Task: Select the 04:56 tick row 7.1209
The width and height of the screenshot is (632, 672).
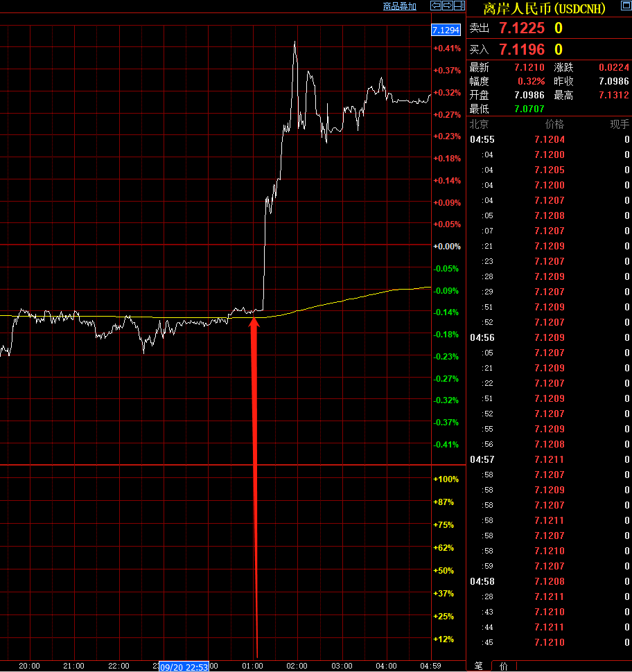Action: point(550,337)
